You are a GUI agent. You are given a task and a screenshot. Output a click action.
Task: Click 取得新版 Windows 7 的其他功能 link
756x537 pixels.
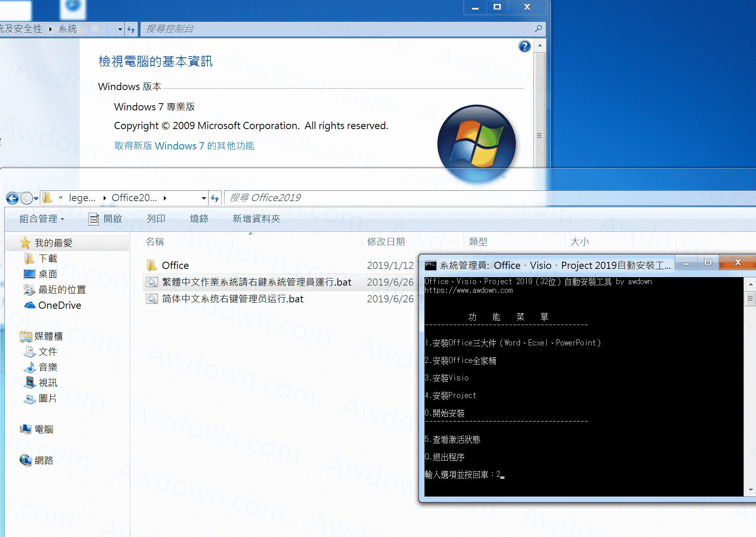pyautogui.click(x=184, y=146)
